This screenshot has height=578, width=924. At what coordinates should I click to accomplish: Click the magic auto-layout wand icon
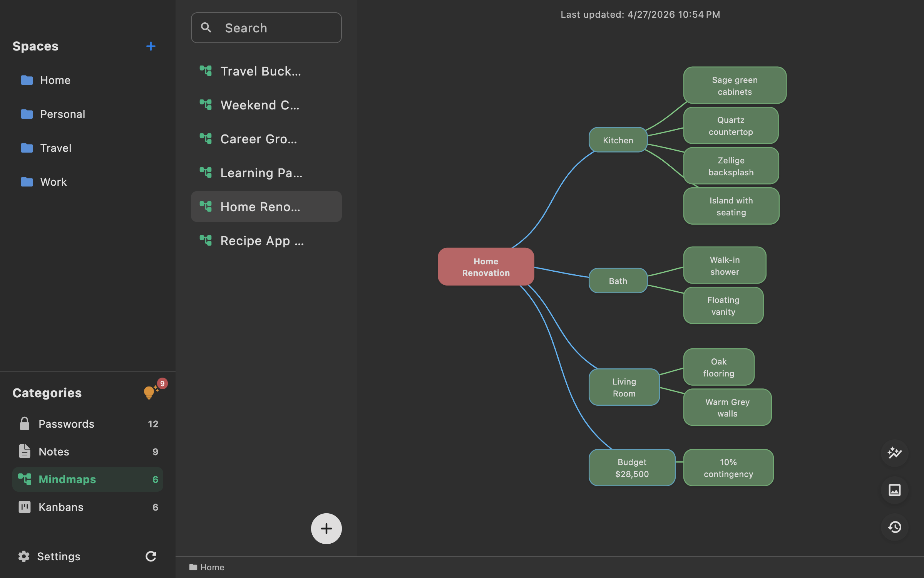point(894,453)
